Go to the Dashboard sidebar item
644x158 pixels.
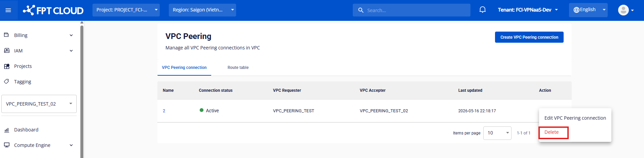26,130
